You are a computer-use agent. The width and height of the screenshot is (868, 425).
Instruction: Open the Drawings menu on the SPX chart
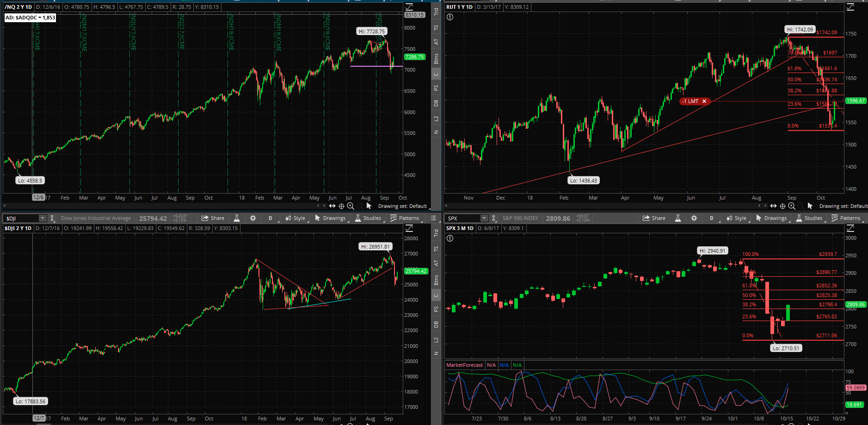(x=771, y=218)
